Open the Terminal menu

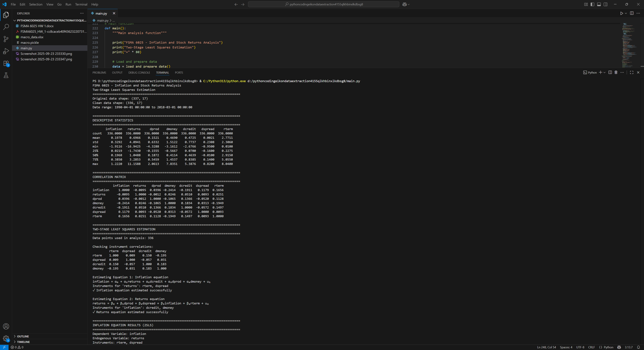tap(81, 4)
